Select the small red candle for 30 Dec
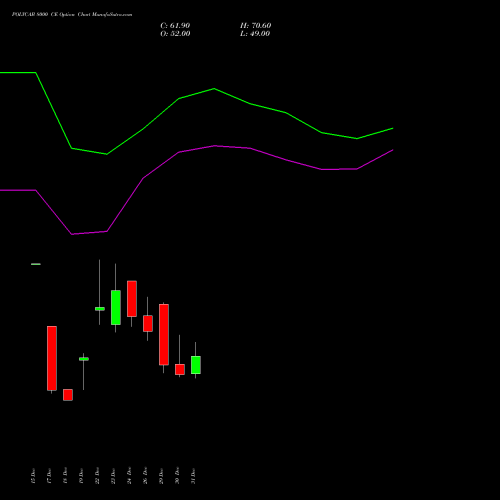This screenshot has width=500, height=500. point(180,369)
